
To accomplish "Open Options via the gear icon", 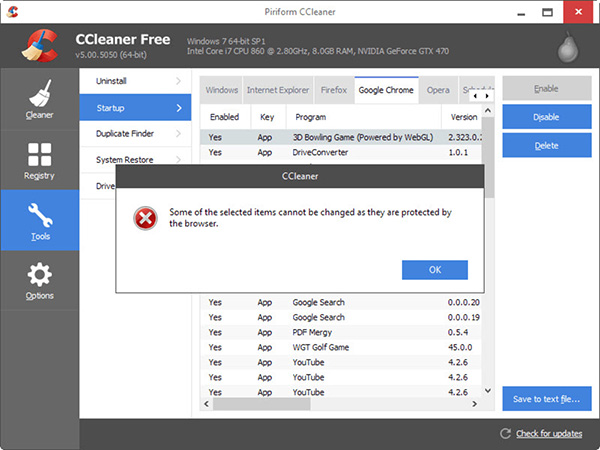I will pos(39,276).
